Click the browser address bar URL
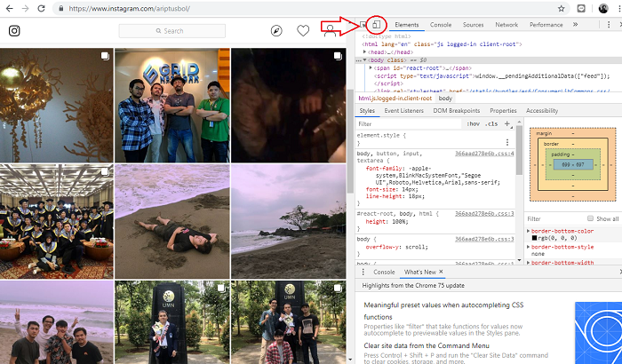The height and width of the screenshot is (364, 622). [130, 8]
